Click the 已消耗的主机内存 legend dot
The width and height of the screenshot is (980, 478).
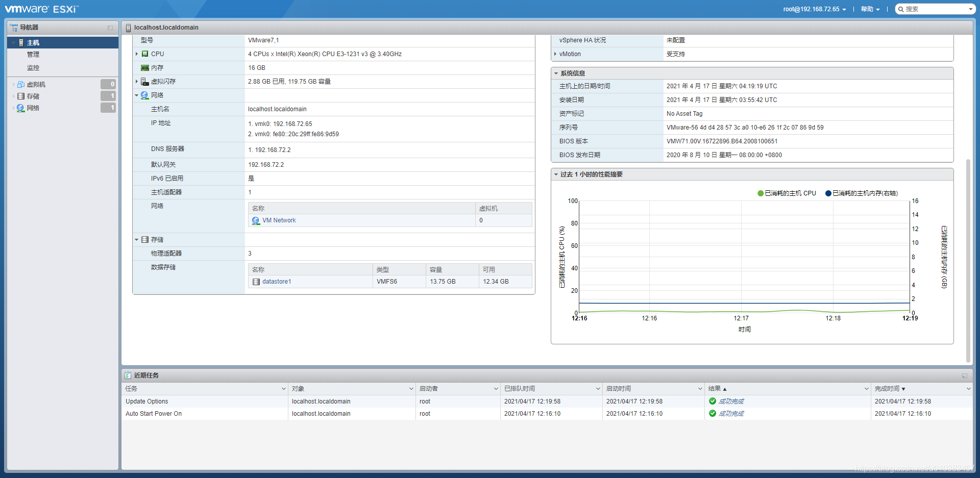tap(828, 193)
